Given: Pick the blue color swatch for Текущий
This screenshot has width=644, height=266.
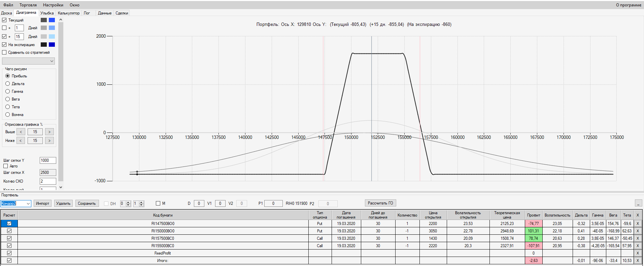Looking at the screenshot, I should [52, 20].
